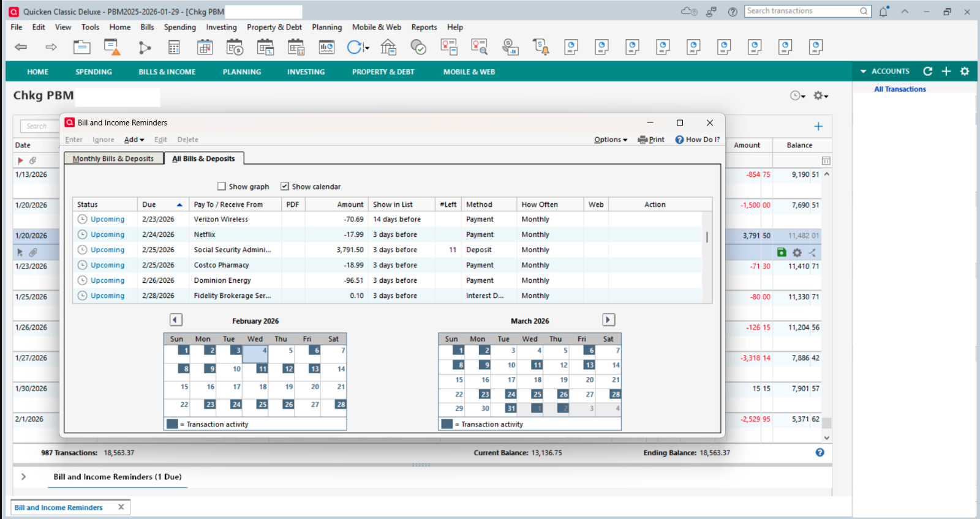
Task: Click in the Search transactions field
Action: point(801,11)
